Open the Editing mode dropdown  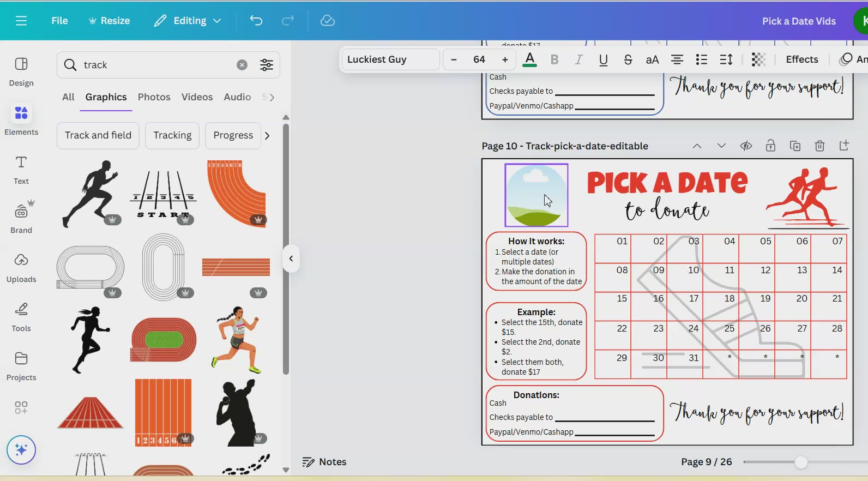(188, 21)
